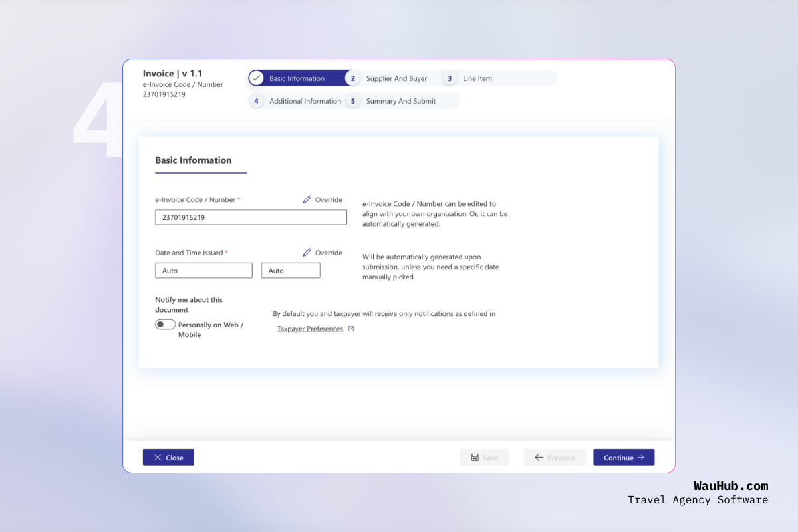Viewport: 798px width, 532px height.
Task: Click the Auto time input field
Action: (x=291, y=271)
